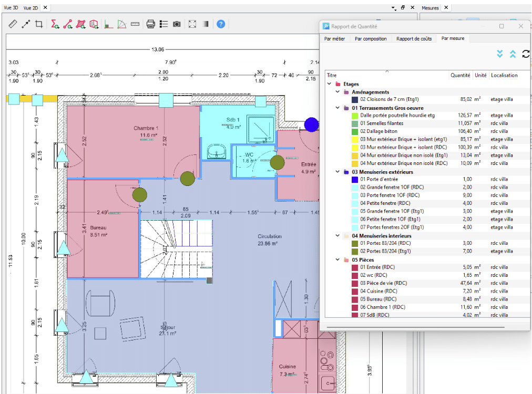This screenshot has height=394, width=532.
Task: Click the crop tool icon
Action: 38,24
